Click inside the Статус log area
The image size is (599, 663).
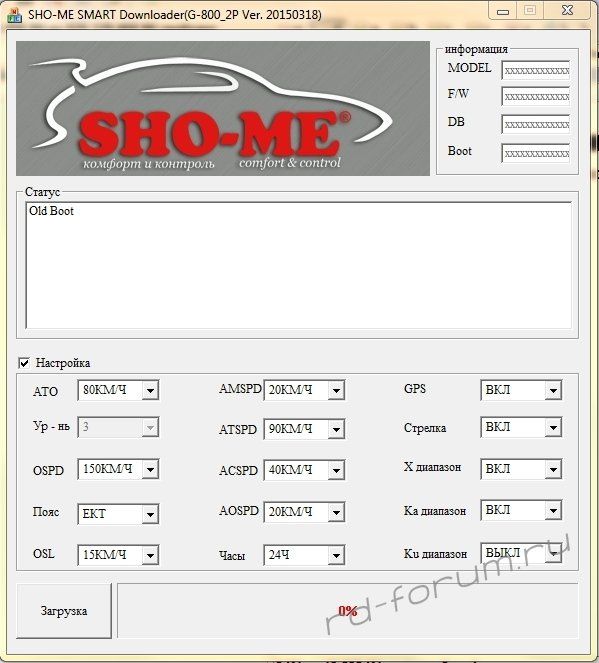[x=298, y=266]
